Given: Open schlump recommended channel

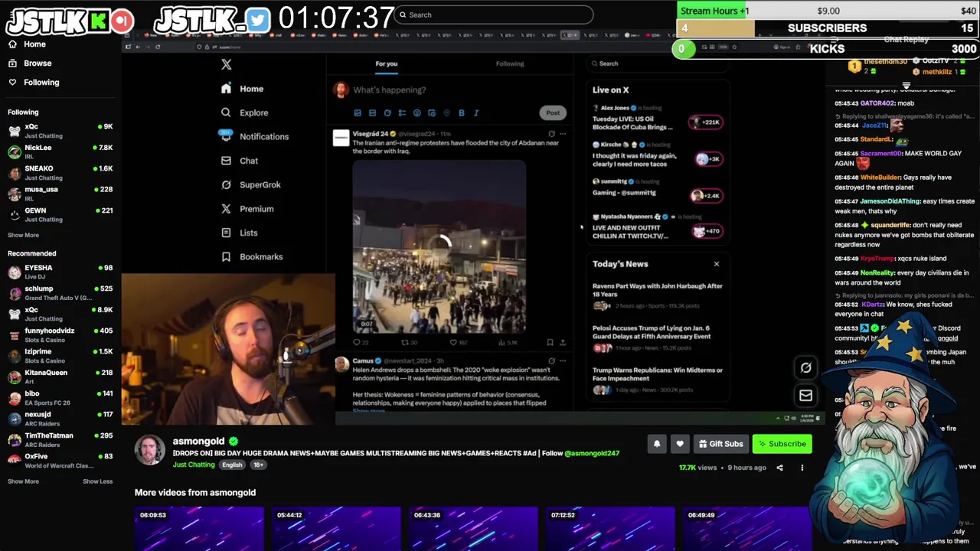Looking at the screenshot, I should pyautogui.click(x=60, y=293).
